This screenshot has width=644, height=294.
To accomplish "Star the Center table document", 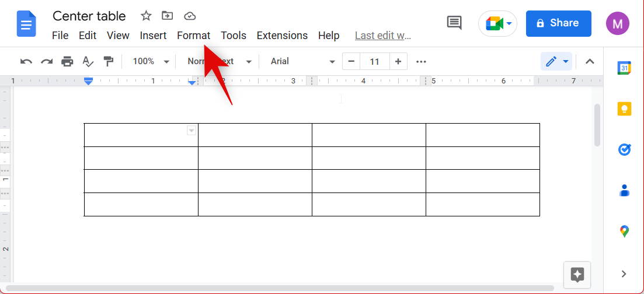I will [147, 16].
